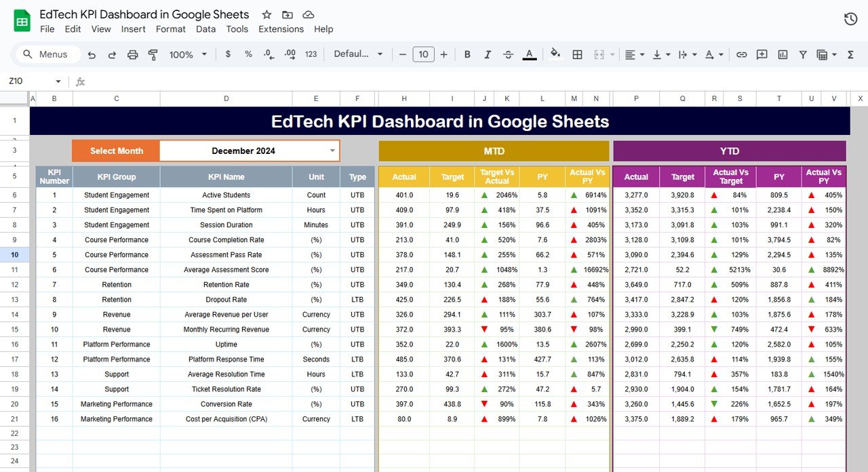Select the Monthly Recurring Revenue cell
Screen dimensions: 868x472
click(x=226, y=330)
